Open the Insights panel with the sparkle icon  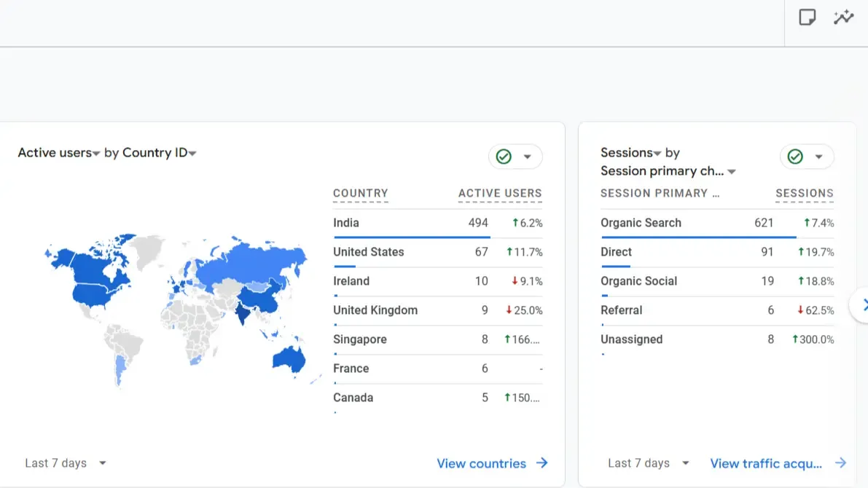tap(843, 17)
